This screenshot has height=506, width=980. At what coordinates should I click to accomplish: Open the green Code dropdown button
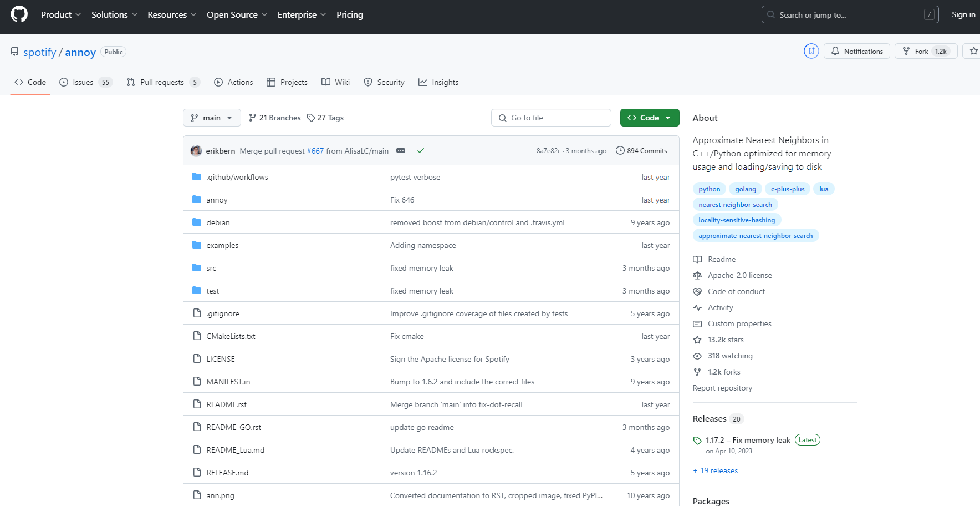click(650, 118)
